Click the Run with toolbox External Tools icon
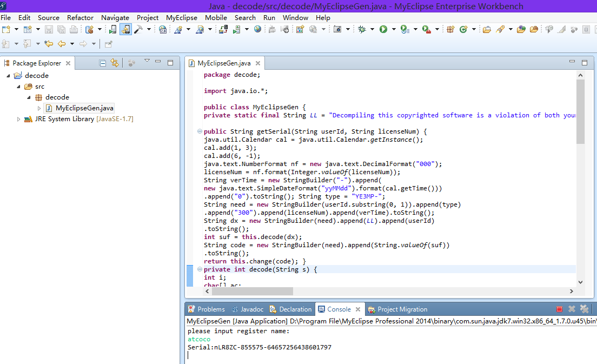This screenshot has width=597, height=364. 427,29
